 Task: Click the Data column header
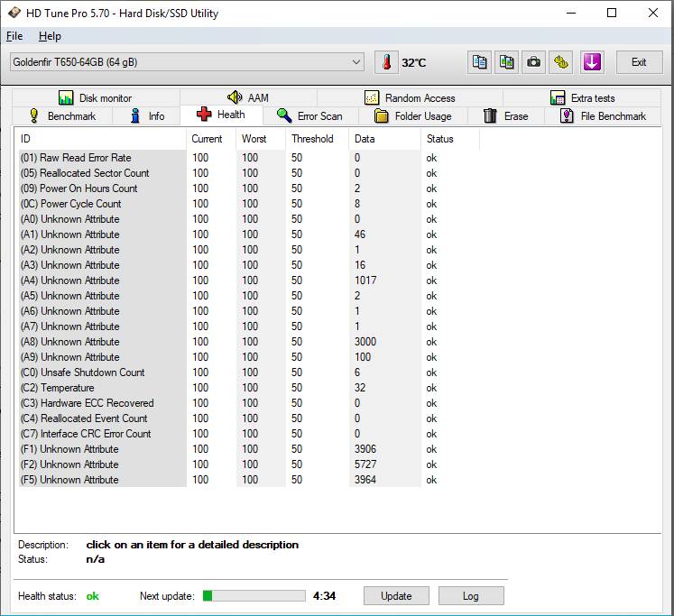tap(384, 139)
